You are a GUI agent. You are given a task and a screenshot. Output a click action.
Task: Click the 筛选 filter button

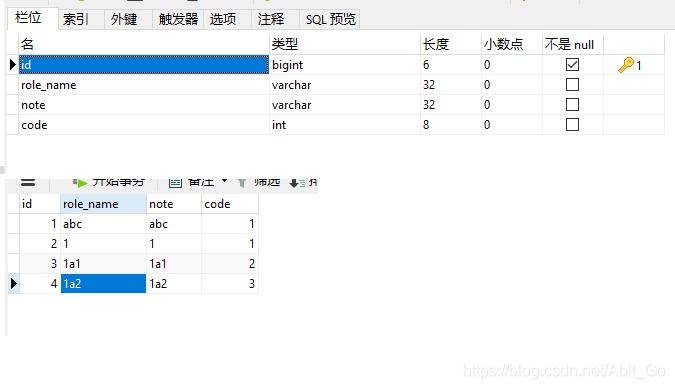tap(260, 183)
